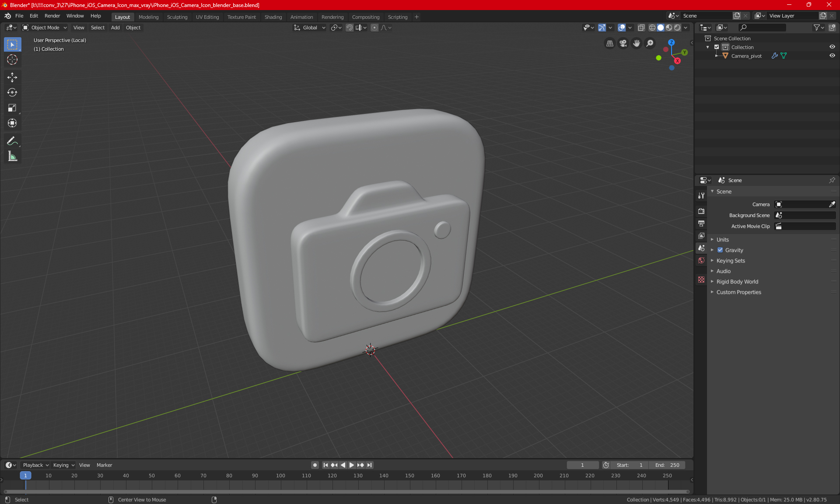Switch viewport to orthographic grid view
The width and height of the screenshot is (840, 504).
coord(609,43)
